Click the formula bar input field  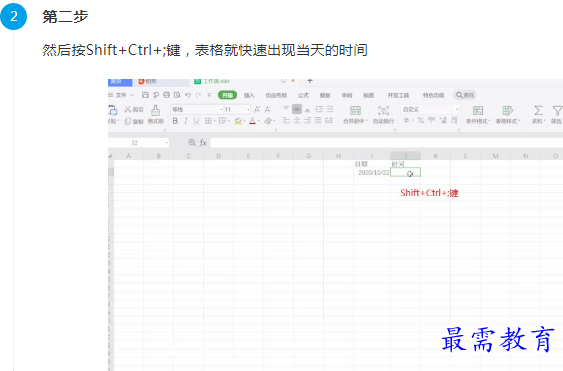[386, 143]
